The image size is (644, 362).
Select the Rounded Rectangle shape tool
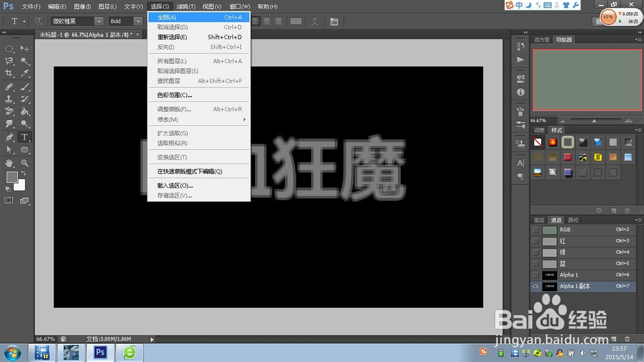(24, 149)
